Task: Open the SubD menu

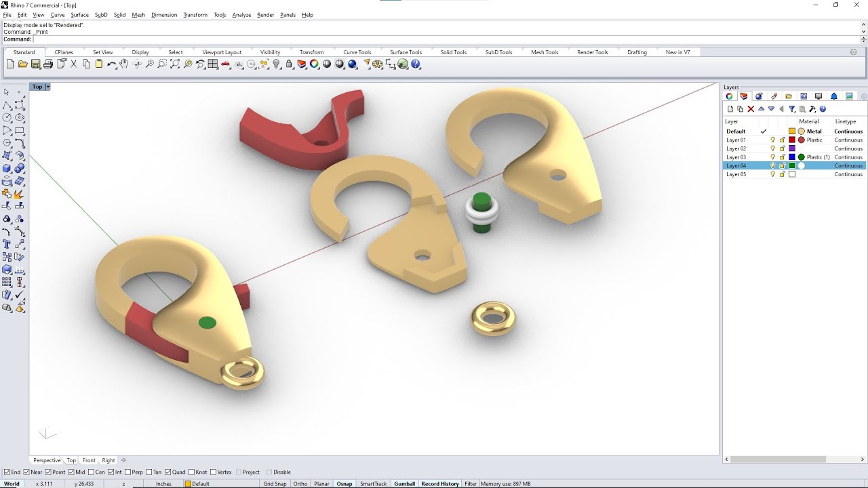Action: point(101,15)
